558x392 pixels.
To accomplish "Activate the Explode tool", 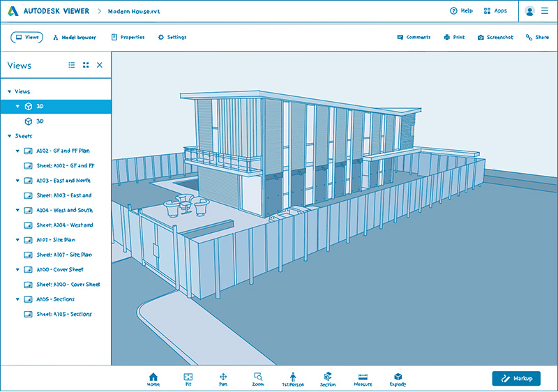I will tap(398, 379).
